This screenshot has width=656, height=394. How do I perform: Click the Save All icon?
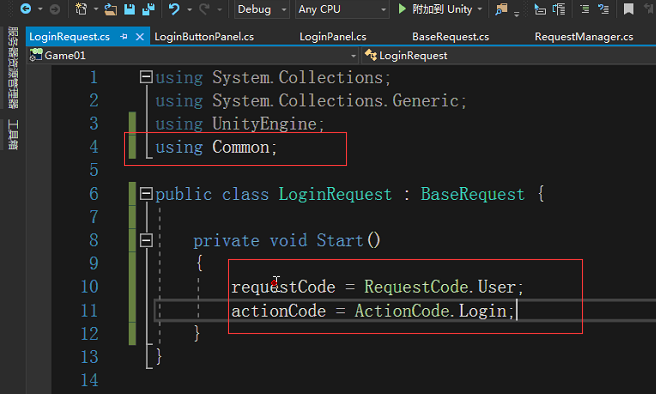(149, 9)
